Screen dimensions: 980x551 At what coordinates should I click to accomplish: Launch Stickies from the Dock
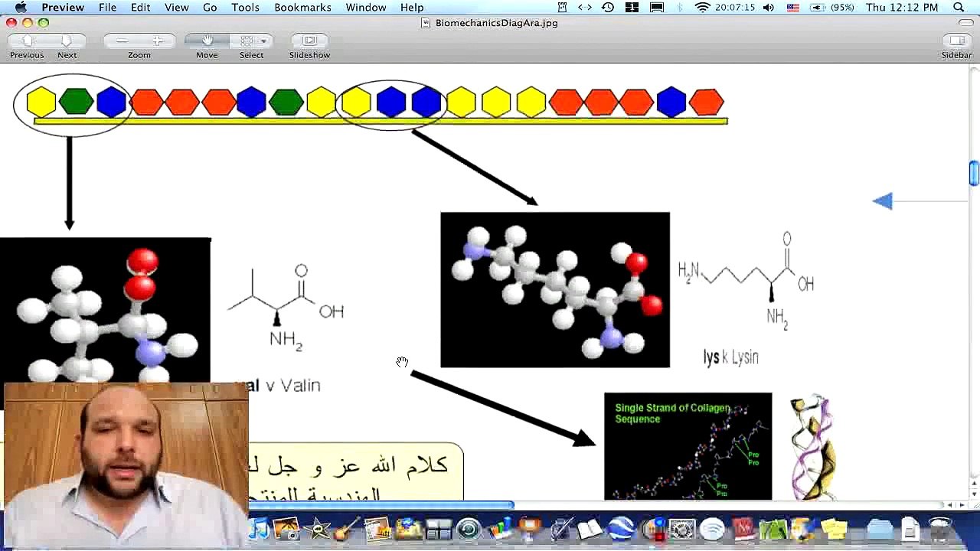click(x=834, y=529)
